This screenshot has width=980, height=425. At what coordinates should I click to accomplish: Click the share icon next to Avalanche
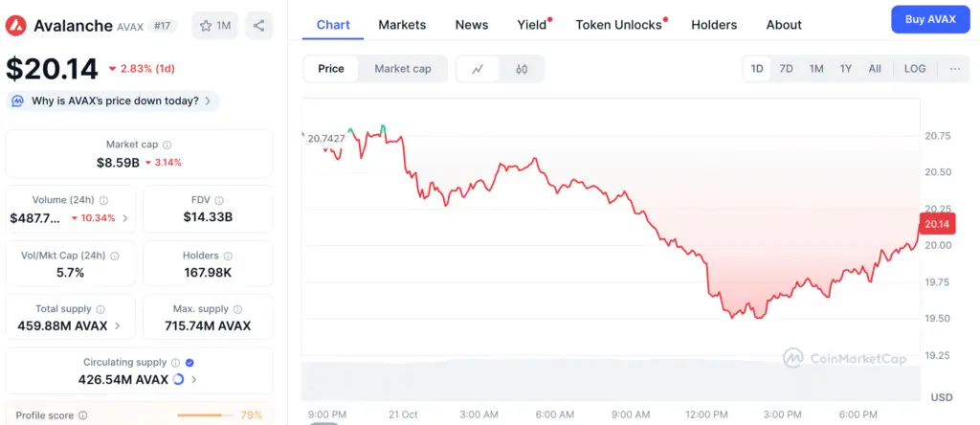point(259,26)
